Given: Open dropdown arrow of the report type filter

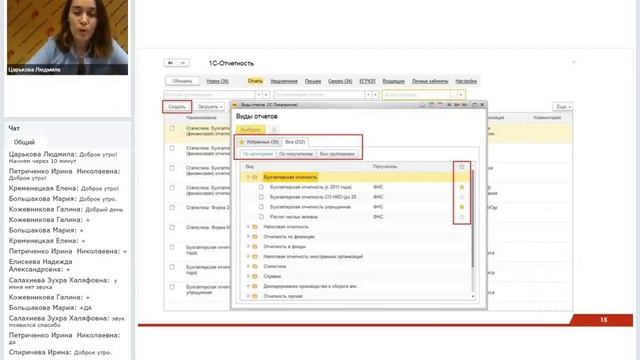Looking at the screenshot, I should coord(368,95).
